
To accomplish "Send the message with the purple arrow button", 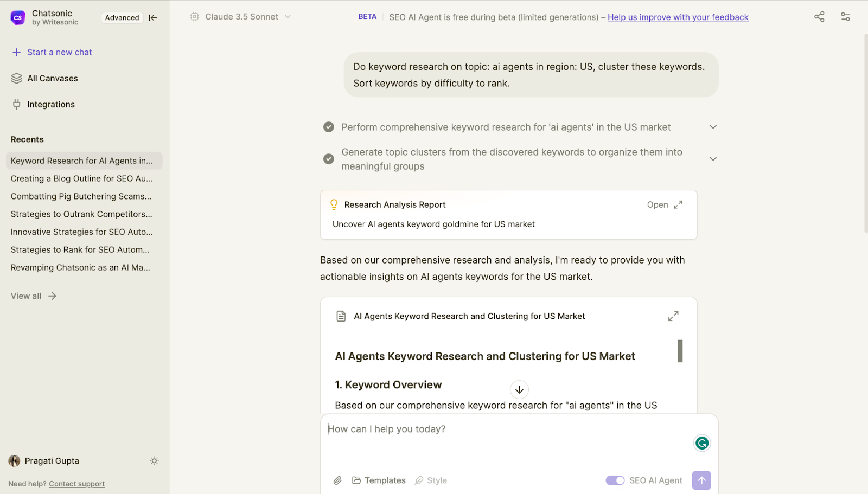I will [x=701, y=480].
